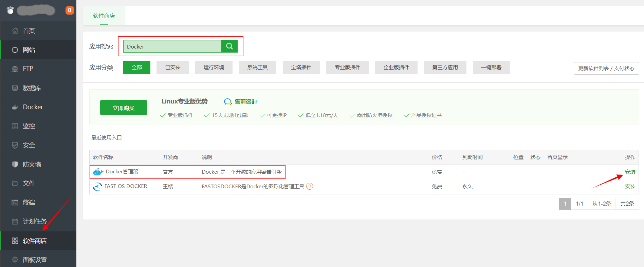Select the 全部 category filter
Viewport: 644px width, 267px height.
coord(136,68)
